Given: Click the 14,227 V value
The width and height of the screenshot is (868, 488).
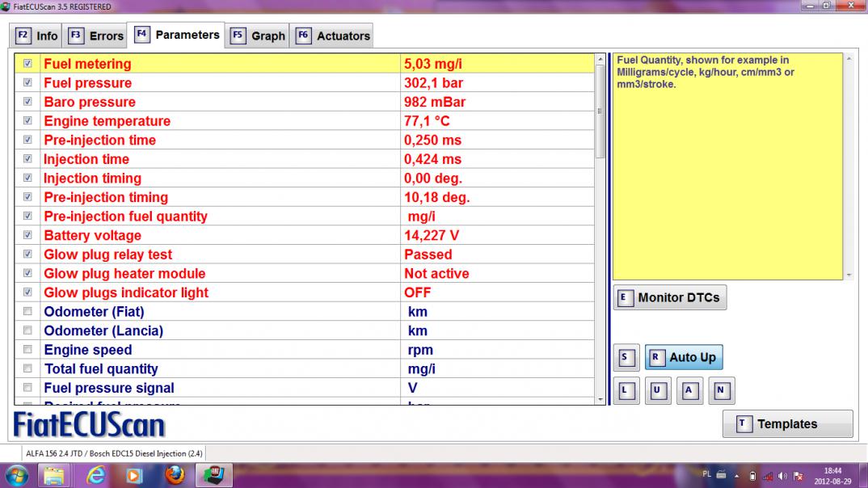Looking at the screenshot, I should click(x=432, y=236).
